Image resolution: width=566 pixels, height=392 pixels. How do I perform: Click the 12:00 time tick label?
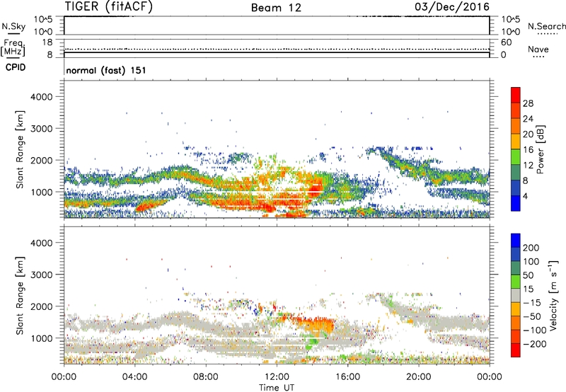point(277,377)
